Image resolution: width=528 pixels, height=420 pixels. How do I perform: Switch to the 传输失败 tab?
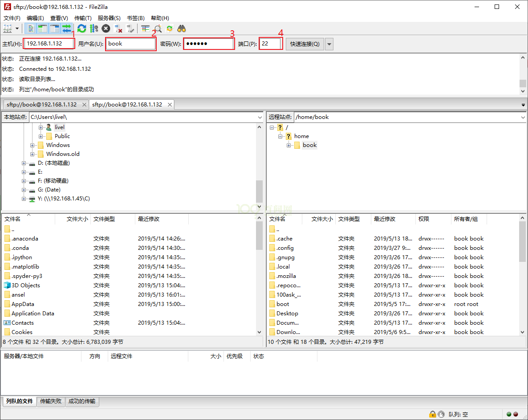pos(50,401)
